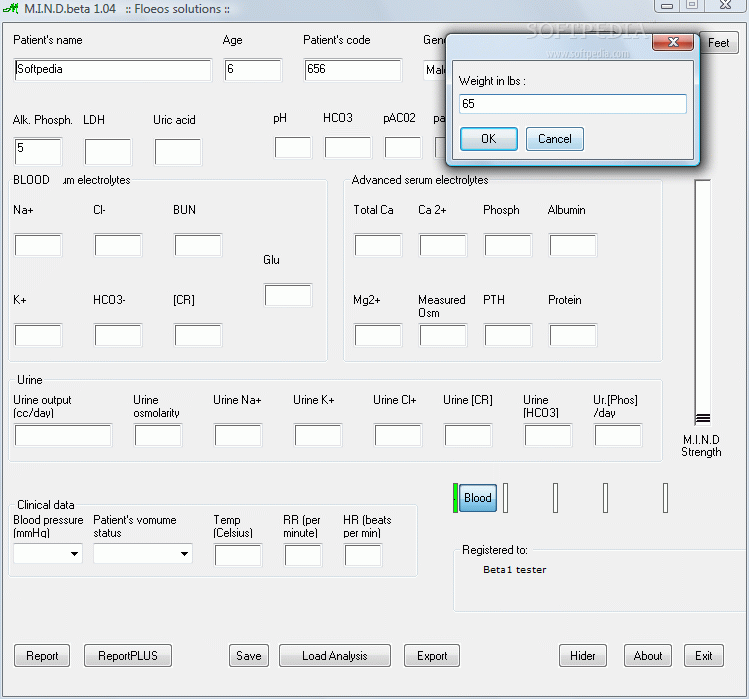
Task: Click the PTH input field
Action: [x=508, y=335]
